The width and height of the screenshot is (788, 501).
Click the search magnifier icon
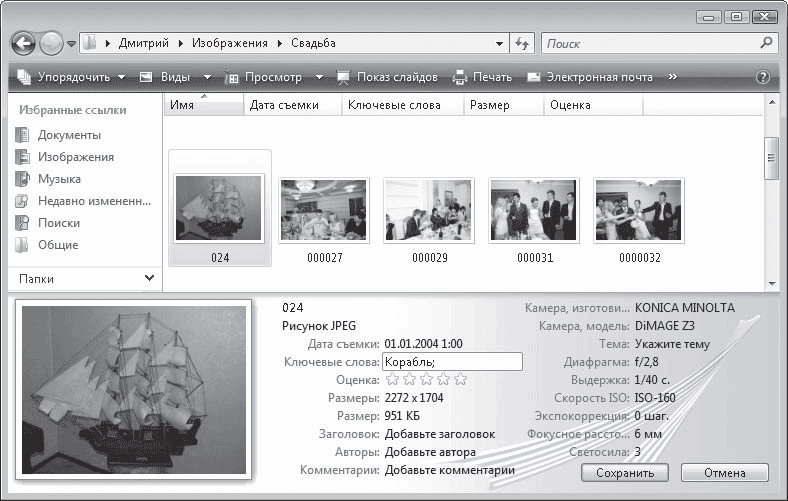(766, 43)
